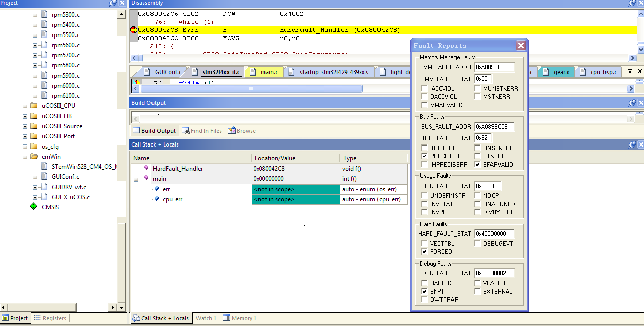
Task: Open the startup_stm32f429_439xx.s tab
Action: [329, 72]
